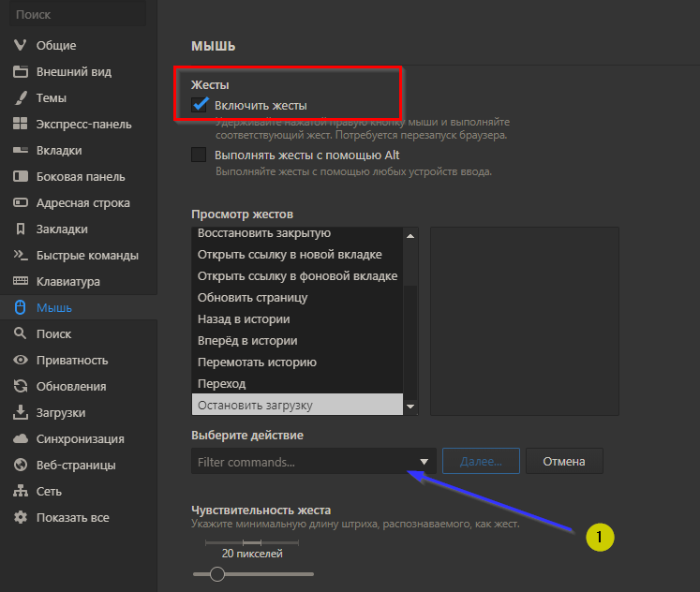The image size is (700, 592).
Task: Click the Обновления refresh icon
Action: pyautogui.click(x=20, y=386)
